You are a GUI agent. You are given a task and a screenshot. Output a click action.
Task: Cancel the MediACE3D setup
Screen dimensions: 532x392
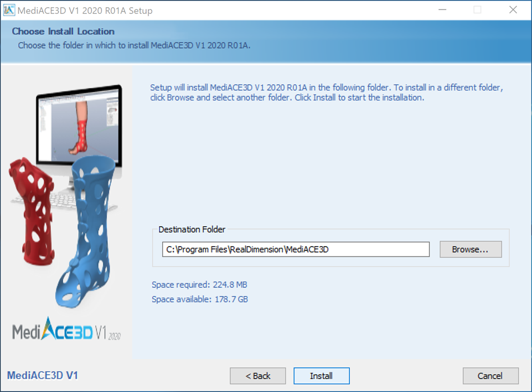coord(490,376)
